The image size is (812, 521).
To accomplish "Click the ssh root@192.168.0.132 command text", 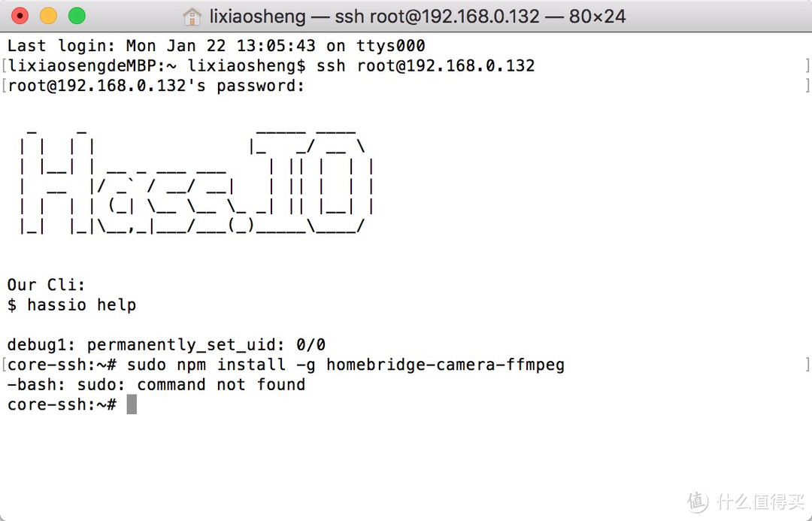I will (x=426, y=65).
